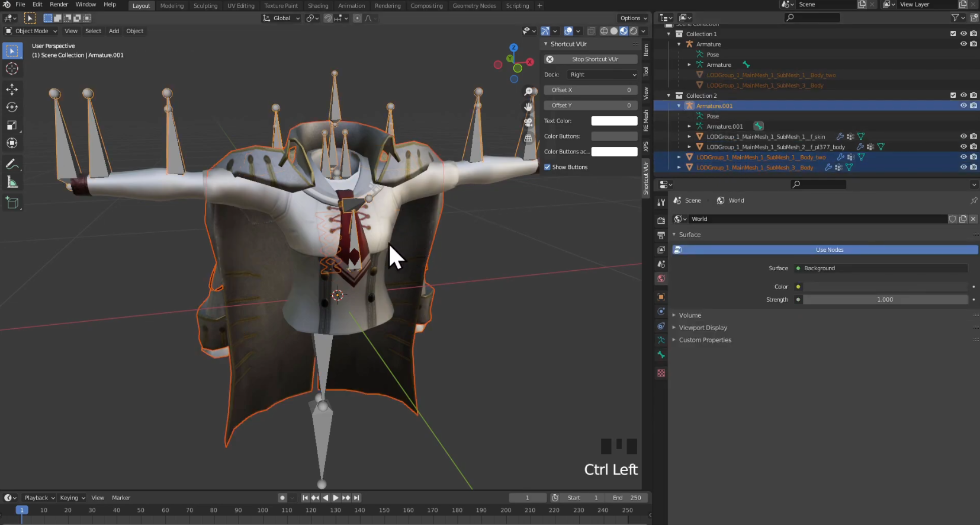The height and width of the screenshot is (525, 980).
Task: Open the Object Mode dropdown
Action: pyautogui.click(x=31, y=31)
